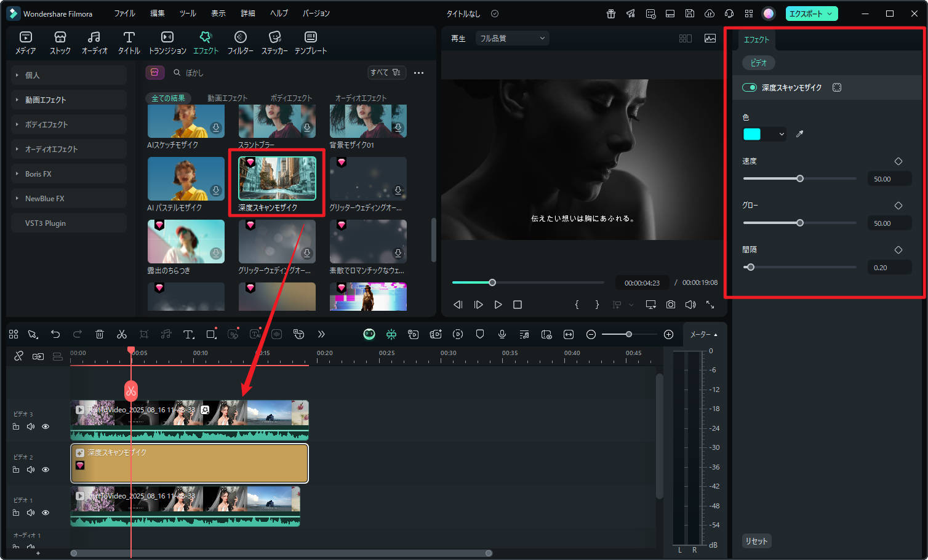Open the フィルター (Filters) tab
This screenshot has width=928, height=560.
click(x=240, y=43)
